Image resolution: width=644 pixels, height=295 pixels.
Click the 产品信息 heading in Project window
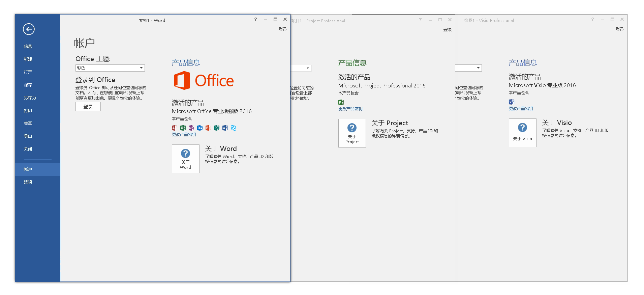pos(352,63)
